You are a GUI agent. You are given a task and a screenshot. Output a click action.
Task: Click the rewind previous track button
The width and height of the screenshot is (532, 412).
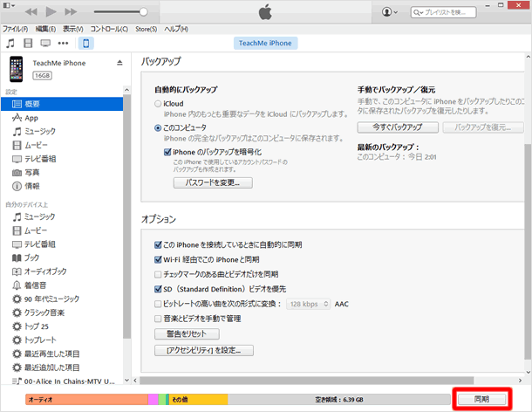[x=31, y=12]
